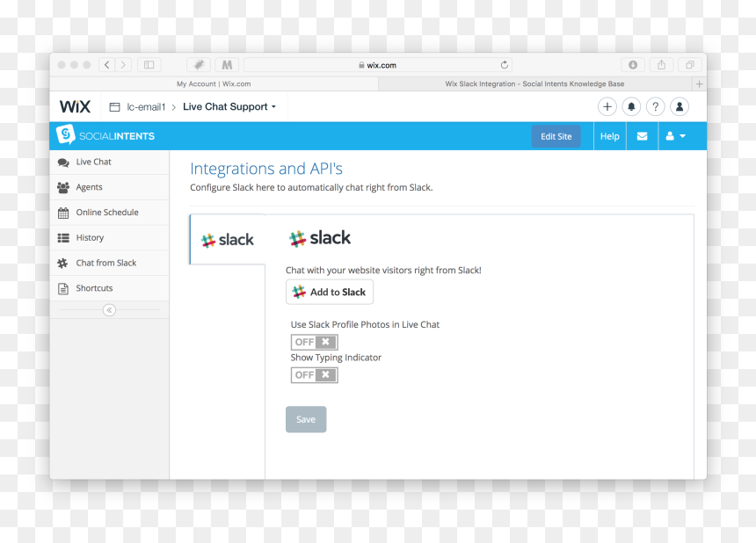Click the site window icon beside lc-email1
Screen dimensions: 756x543
click(114, 107)
